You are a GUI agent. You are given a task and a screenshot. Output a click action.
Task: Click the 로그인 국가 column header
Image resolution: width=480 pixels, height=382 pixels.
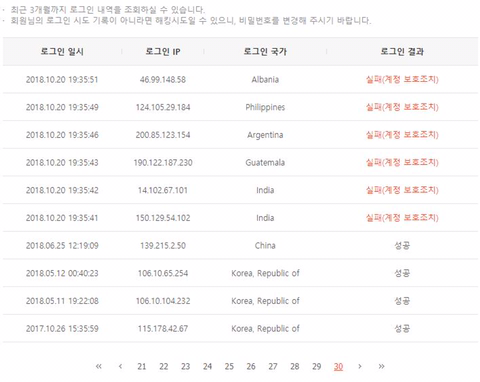(265, 51)
